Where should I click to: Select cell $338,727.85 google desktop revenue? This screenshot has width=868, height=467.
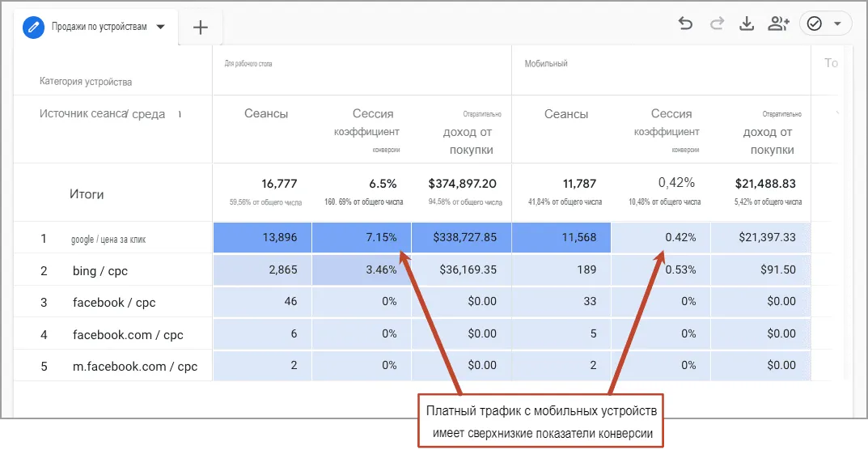click(462, 238)
